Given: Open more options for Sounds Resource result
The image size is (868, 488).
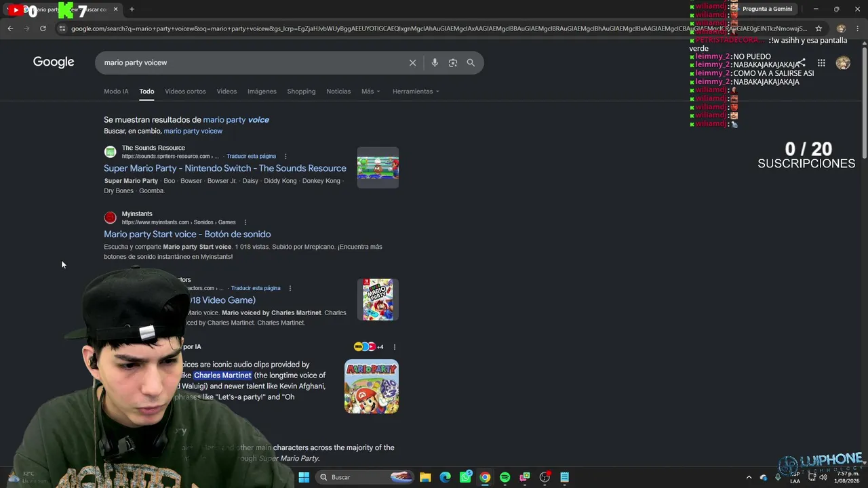Looking at the screenshot, I should 285,157.
